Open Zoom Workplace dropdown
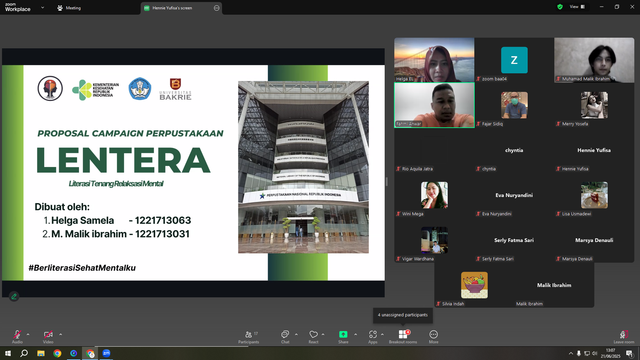Viewport: 640px width, 360px height. coord(42,7)
